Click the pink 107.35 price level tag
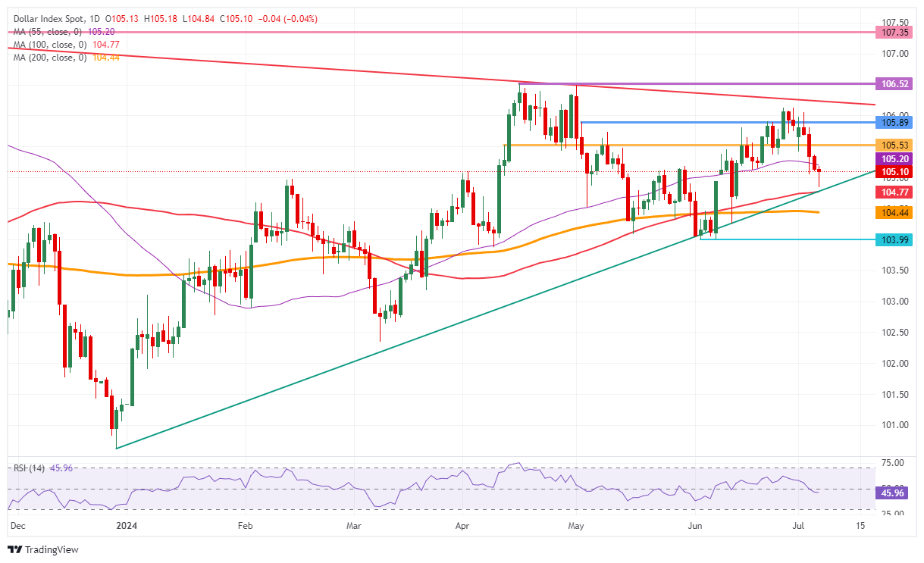 pyautogui.click(x=894, y=33)
